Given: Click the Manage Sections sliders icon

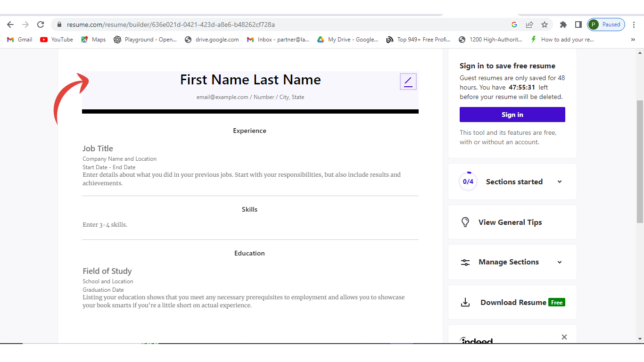Looking at the screenshot, I should 465,263.
